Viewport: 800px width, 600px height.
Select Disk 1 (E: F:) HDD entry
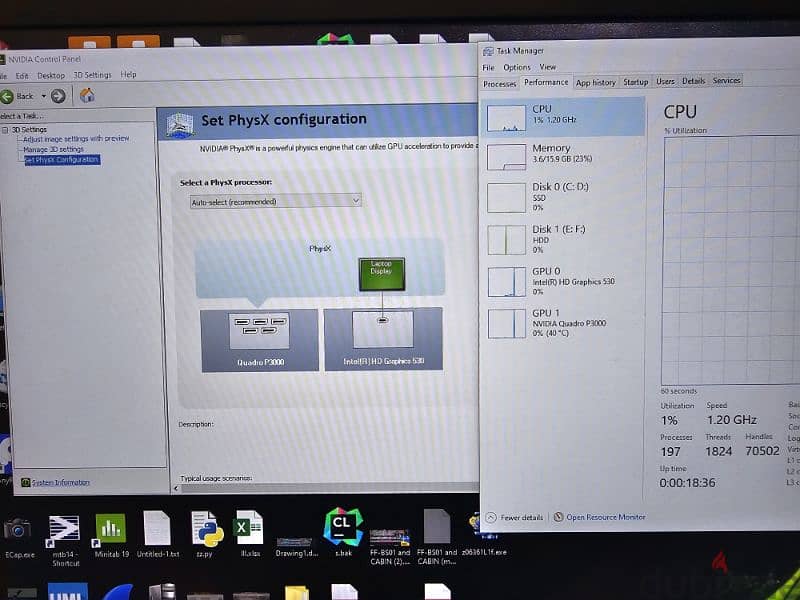point(564,239)
